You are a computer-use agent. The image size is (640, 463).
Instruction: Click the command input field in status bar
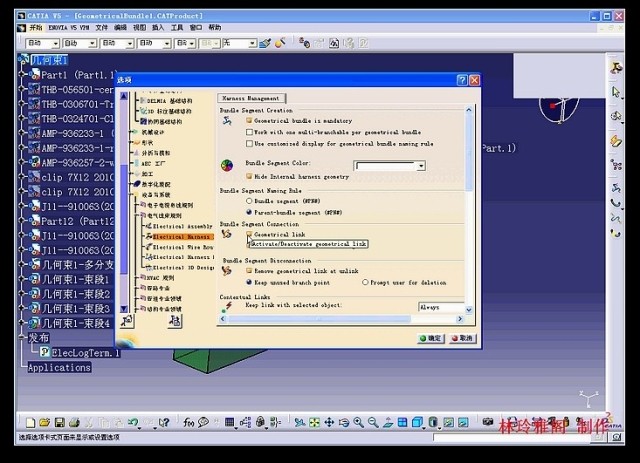pyautogui.click(x=512, y=437)
